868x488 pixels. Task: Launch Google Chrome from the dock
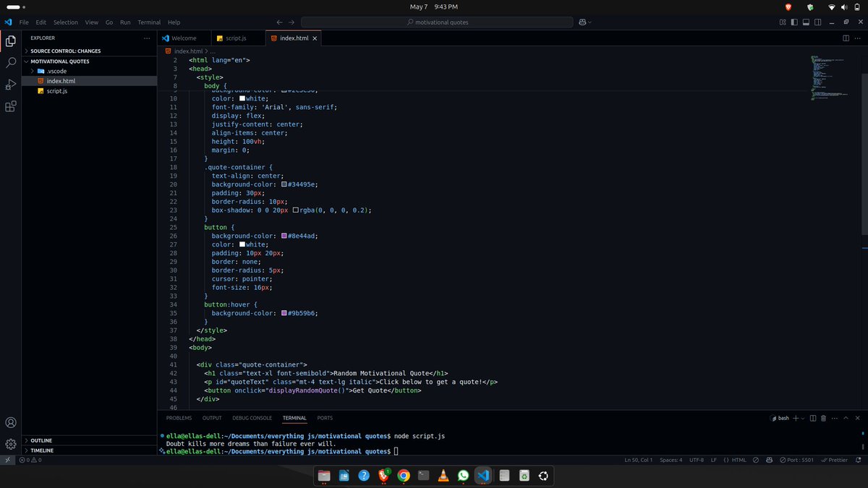pyautogui.click(x=404, y=476)
